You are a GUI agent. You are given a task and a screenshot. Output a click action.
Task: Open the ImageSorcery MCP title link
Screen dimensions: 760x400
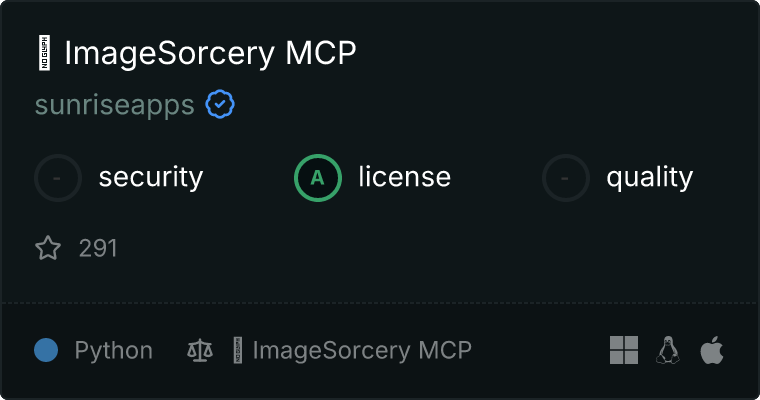[210, 53]
